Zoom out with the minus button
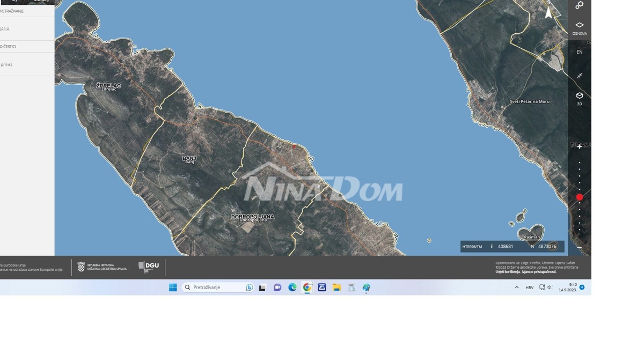Screen dimensions: 644x362 click(x=581, y=246)
